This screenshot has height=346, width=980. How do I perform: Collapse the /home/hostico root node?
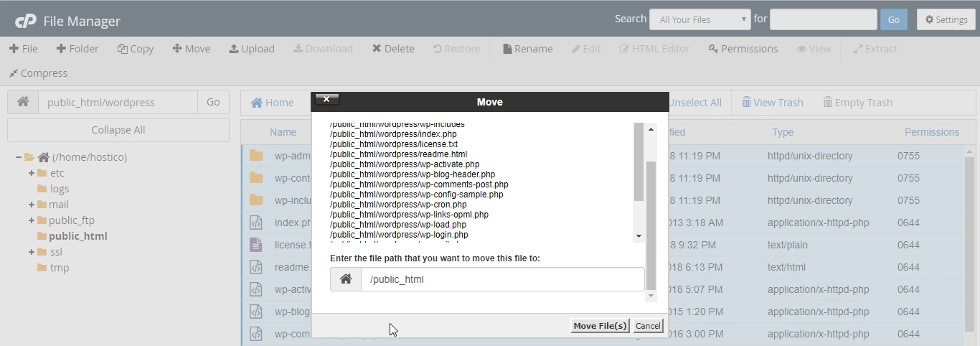click(x=19, y=157)
